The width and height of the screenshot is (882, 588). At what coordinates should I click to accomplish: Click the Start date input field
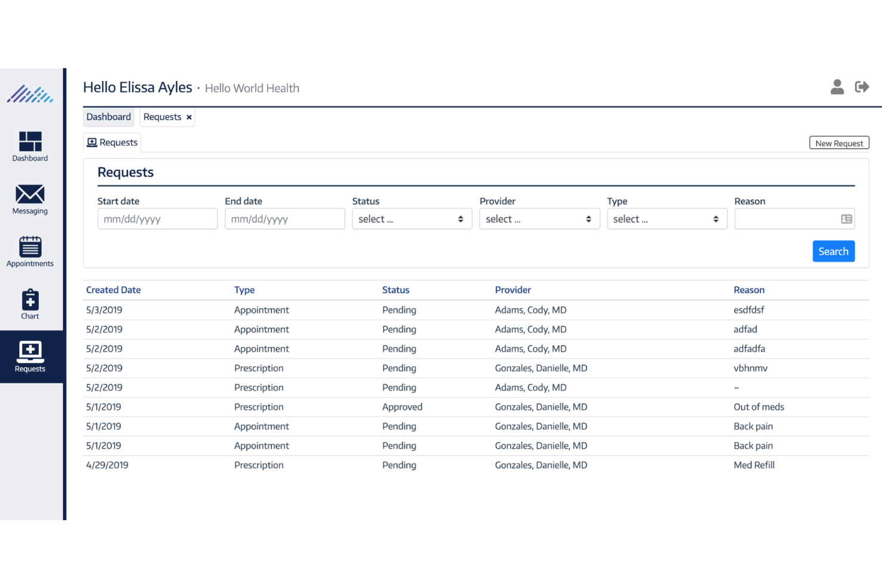pyautogui.click(x=157, y=219)
